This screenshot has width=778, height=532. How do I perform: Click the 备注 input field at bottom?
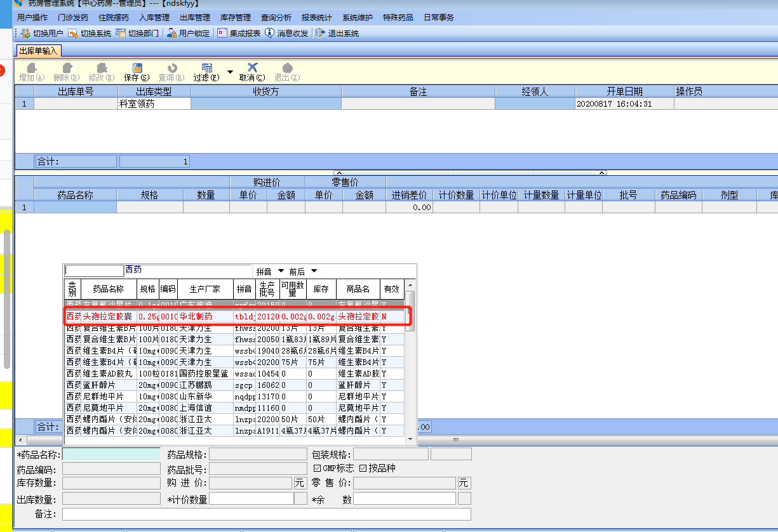(x=267, y=514)
